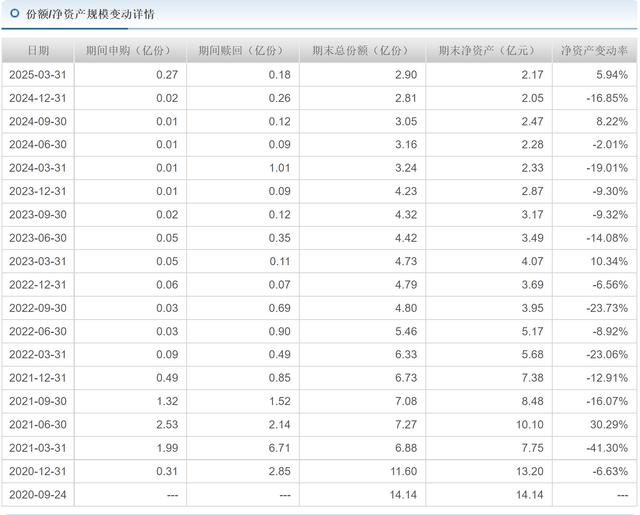The height and width of the screenshot is (515, 640).
Task: Click the -9.30% change rate value
Action: pos(610,191)
